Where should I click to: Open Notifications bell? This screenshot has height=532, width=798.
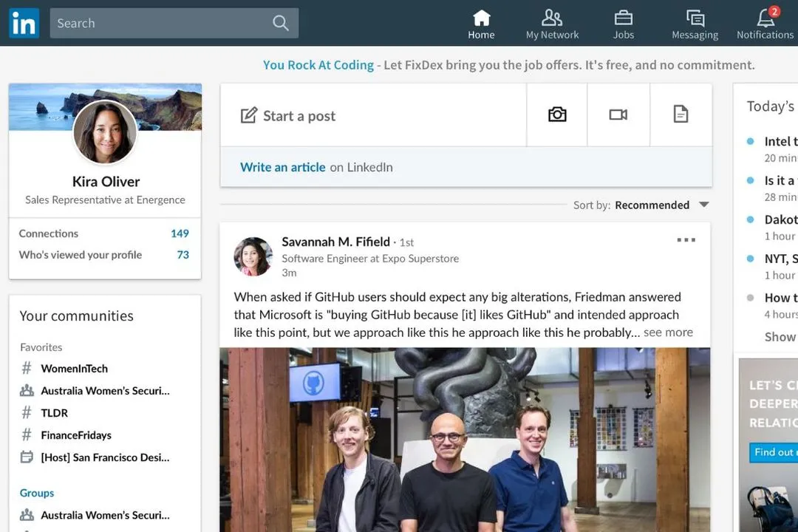click(x=765, y=24)
